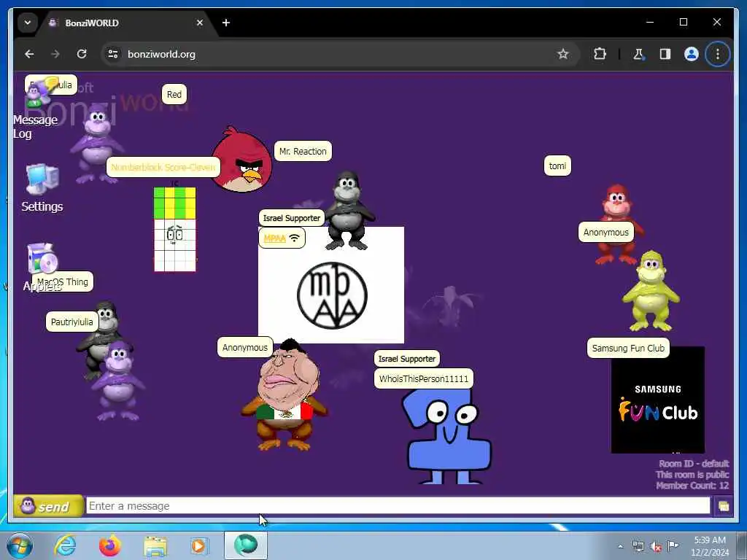Click the Numberblock grid character
The image size is (747, 560).
point(175,229)
